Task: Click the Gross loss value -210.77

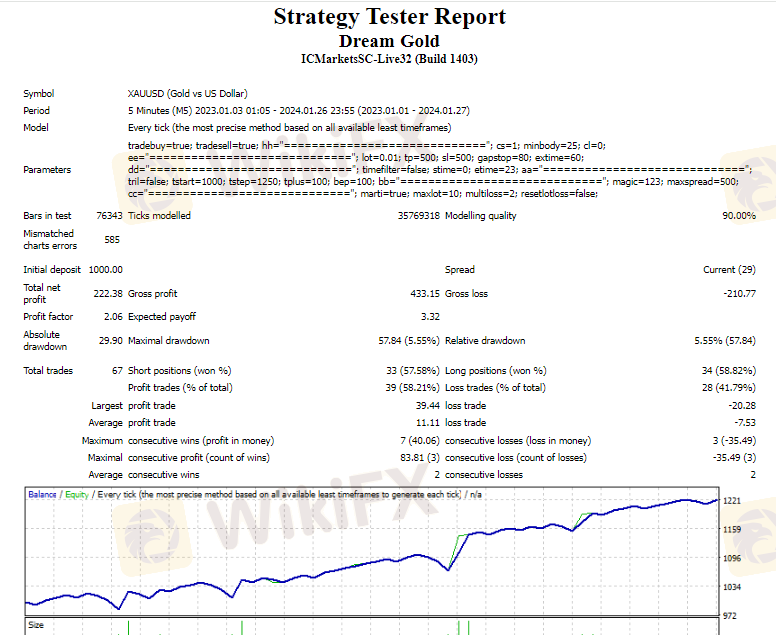Action: point(739,293)
